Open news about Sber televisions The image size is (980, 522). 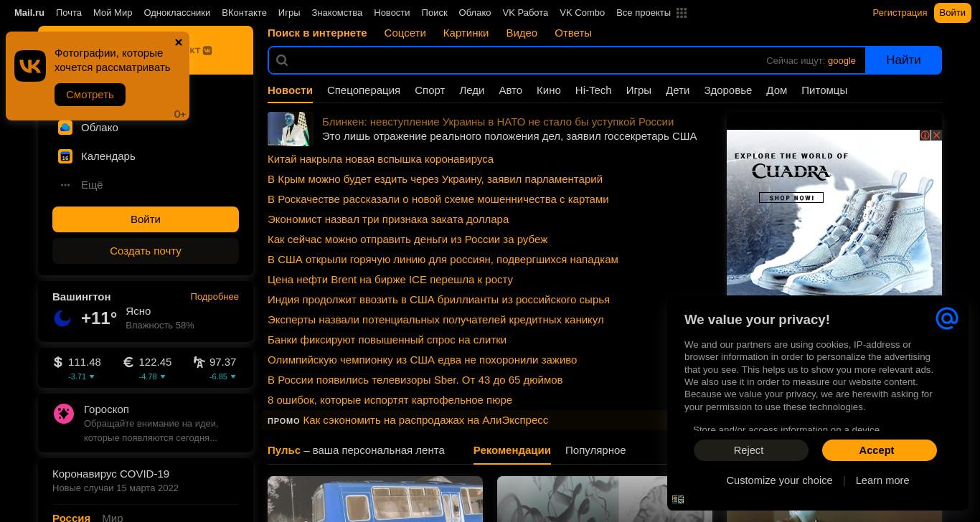(x=415, y=380)
